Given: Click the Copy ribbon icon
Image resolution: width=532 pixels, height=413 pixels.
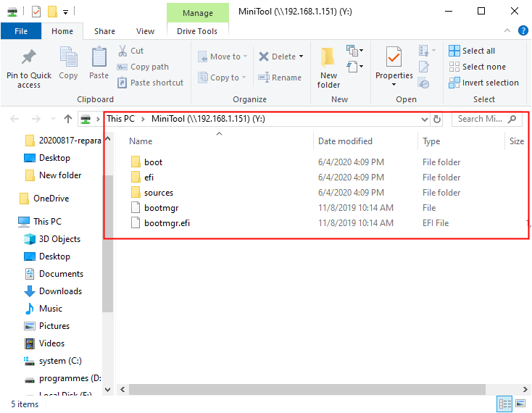Looking at the screenshot, I should pos(69,57).
